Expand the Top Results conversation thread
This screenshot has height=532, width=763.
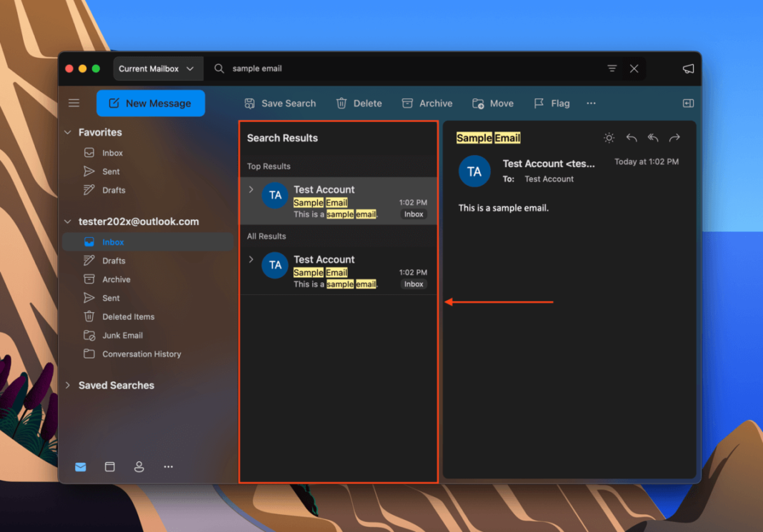251,189
